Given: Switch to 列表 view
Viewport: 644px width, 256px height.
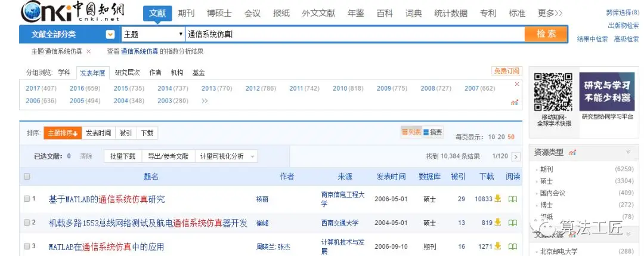Looking at the screenshot, I should click(x=411, y=132).
